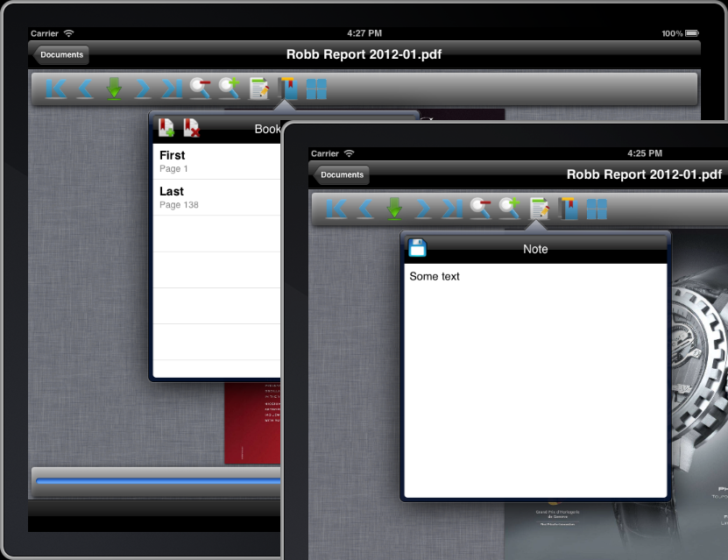
Task: Go to previous page in back iPad toolbar
Action: (85, 89)
